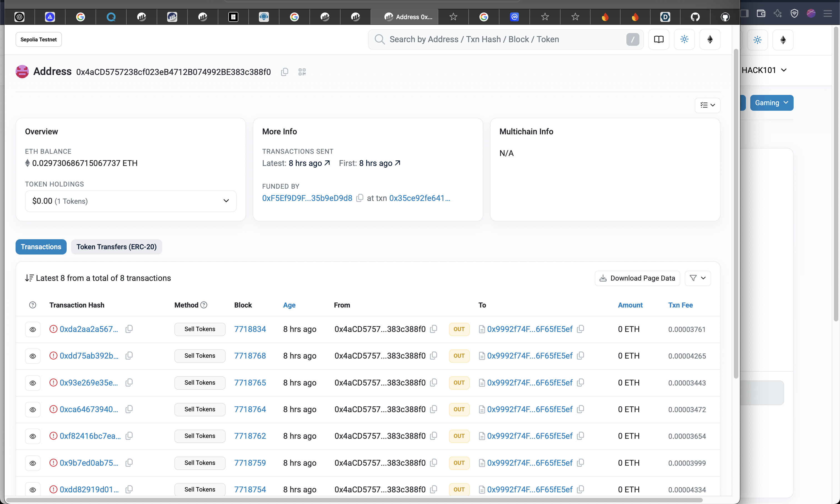This screenshot has width=840, height=504.
Task: Click the Ethereum network diamond icon
Action: click(x=709, y=39)
